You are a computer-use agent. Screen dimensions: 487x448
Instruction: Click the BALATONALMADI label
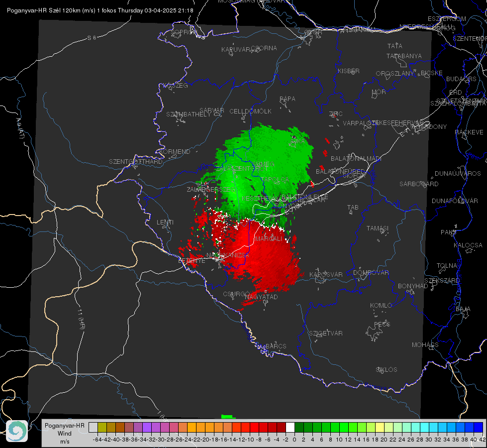click(356, 158)
